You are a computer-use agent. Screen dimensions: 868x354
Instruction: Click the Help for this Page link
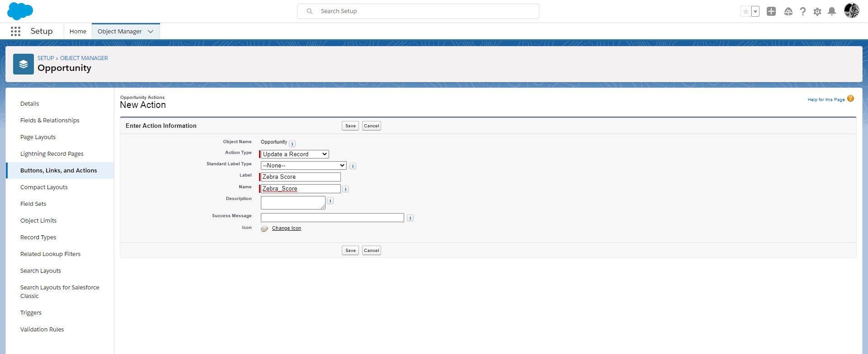(x=826, y=100)
